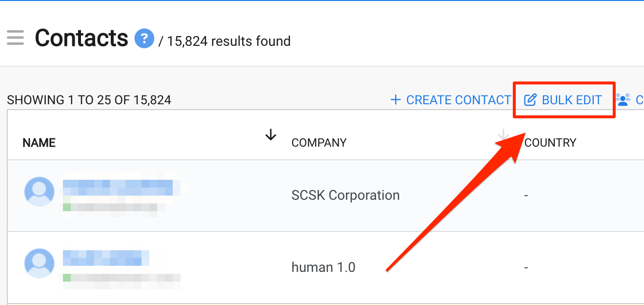Click the blue help question mark icon
644x305 pixels.
(x=144, y=38)
